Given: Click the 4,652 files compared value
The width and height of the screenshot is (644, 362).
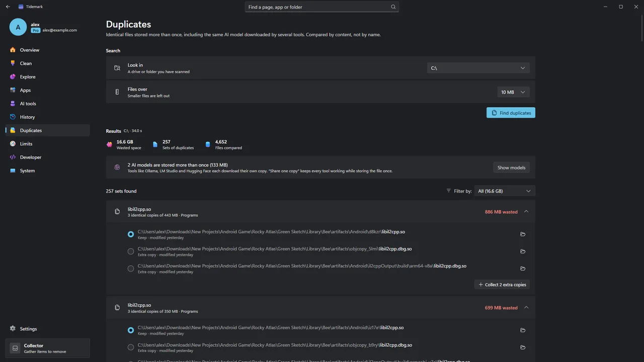Looking at the screenshot, I should click(221, 142).
